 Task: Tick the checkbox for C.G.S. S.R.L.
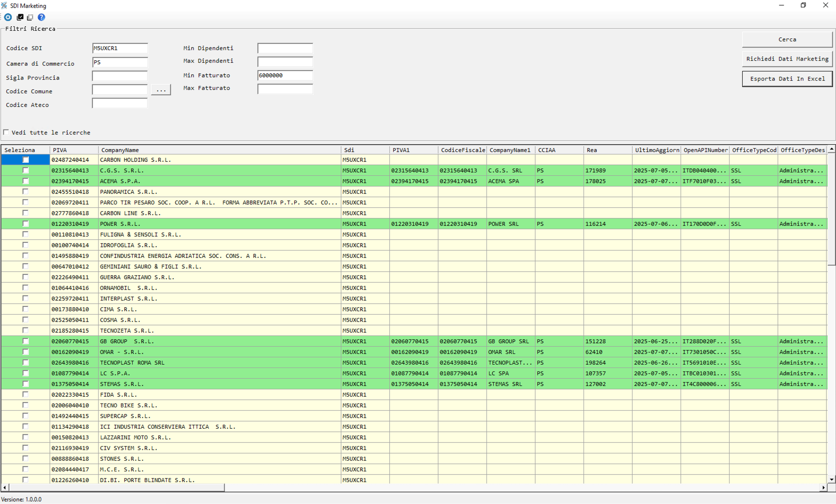26,170
